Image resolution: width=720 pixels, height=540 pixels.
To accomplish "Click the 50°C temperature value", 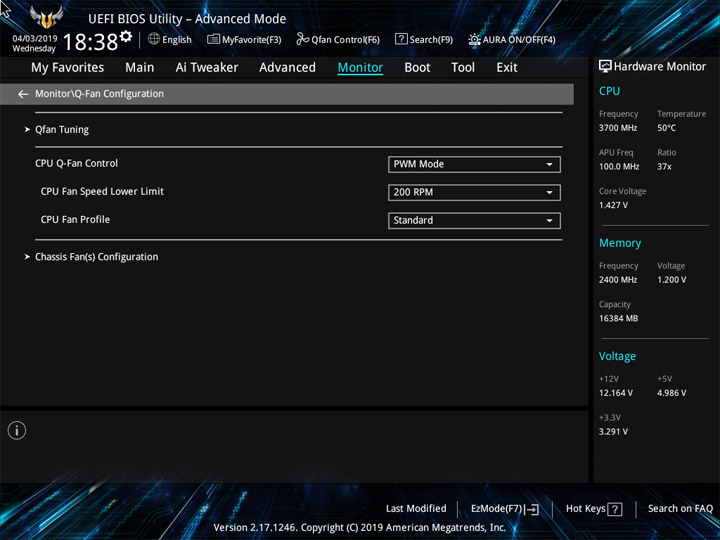I will (x=666, y=128).
